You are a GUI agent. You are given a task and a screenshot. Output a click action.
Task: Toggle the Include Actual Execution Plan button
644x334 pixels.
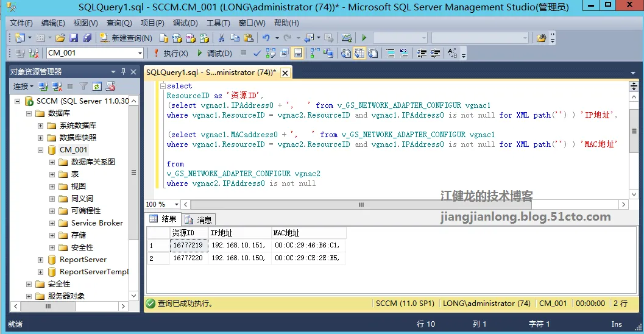pyautogui.click(x=315, y=54)
